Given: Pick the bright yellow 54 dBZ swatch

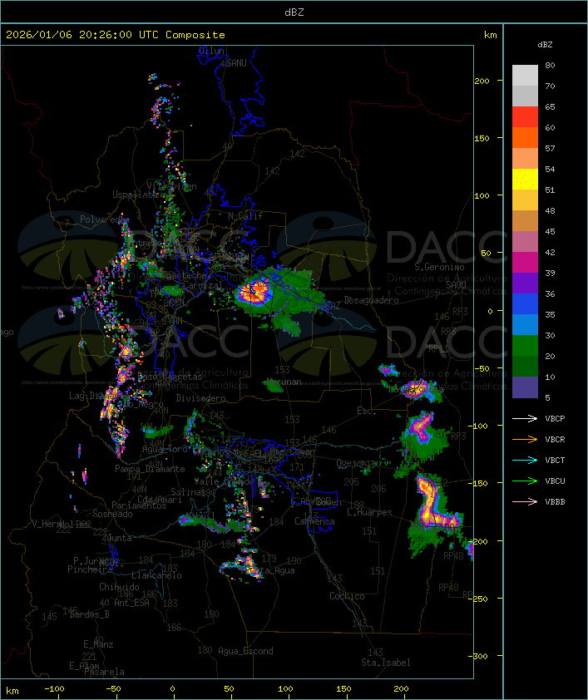Looking at the screenshot, I should (x=525, y=180).
